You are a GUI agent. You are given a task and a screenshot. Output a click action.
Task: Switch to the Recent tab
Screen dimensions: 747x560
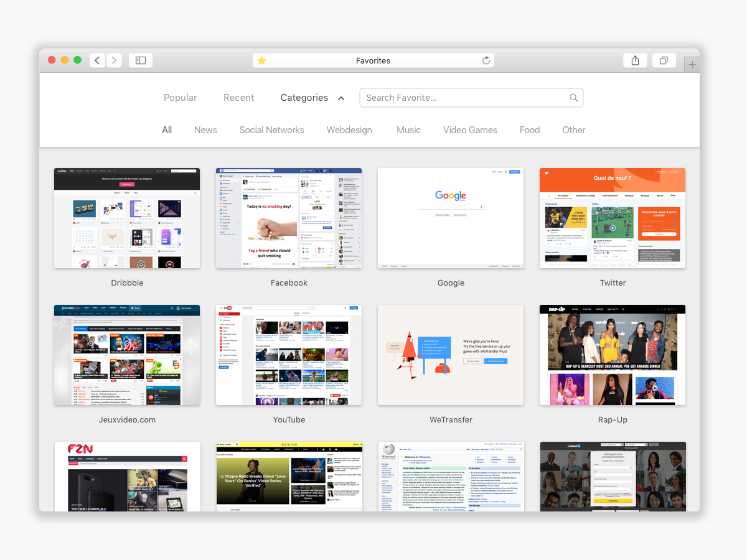tap(239, 98)
